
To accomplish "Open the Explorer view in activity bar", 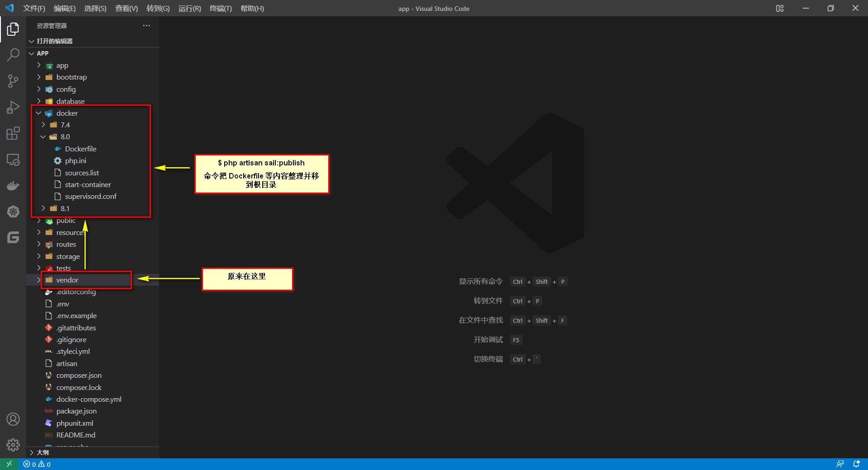I will coord(13,29).
